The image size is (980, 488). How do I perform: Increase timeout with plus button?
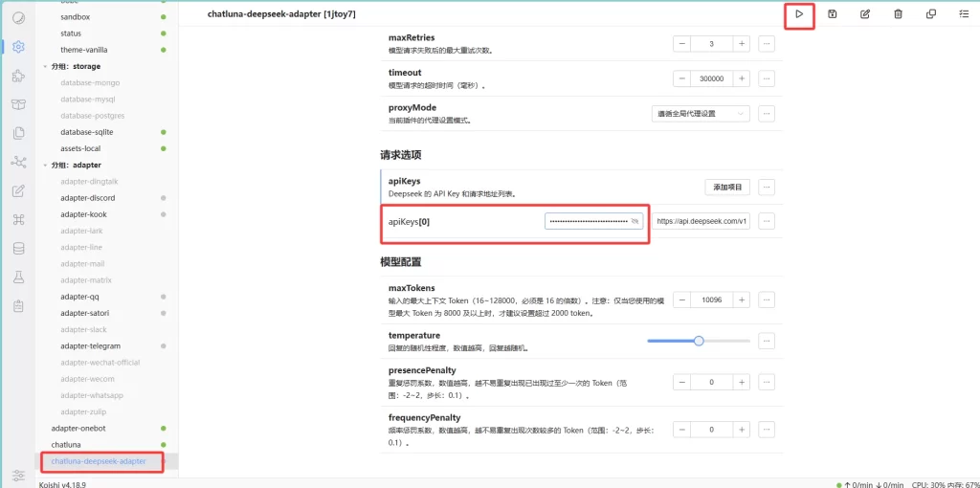pyautogui.click(x=742, y=78)
